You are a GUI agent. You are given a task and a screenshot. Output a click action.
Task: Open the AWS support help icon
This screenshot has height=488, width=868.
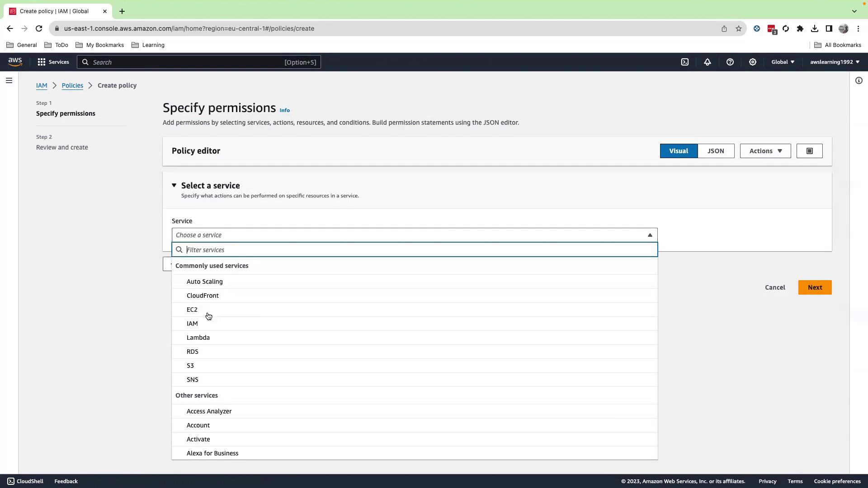pos(730,62)
